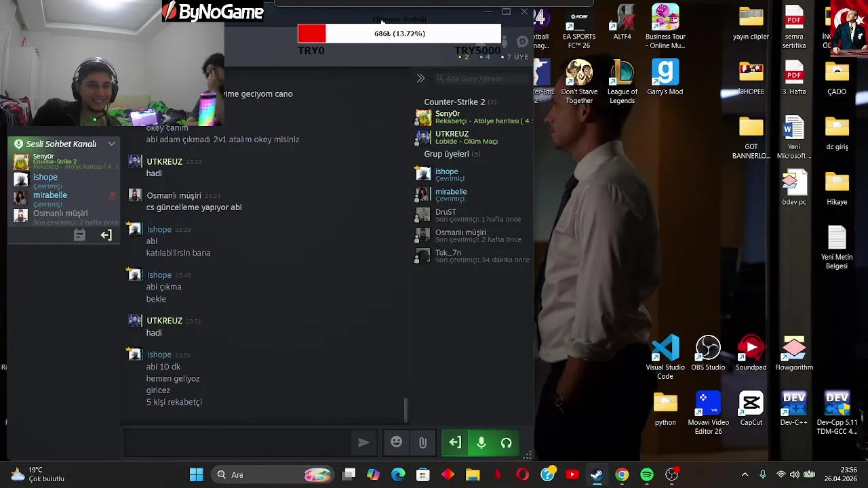This screenshot has height=488, width=868.
Task: Open the Hikaye folder
Action: click(837, 188)
